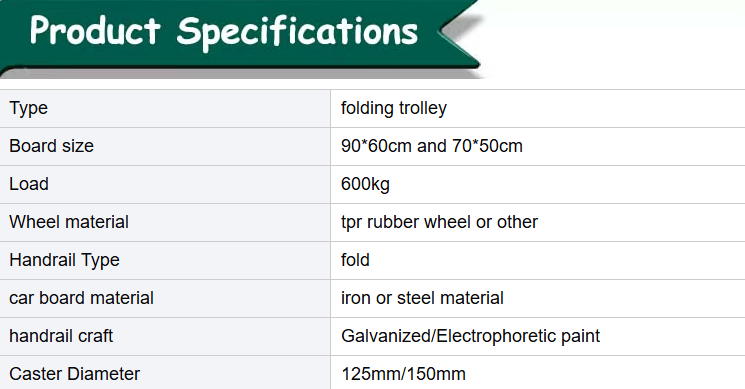Click the 125mm/150mm caster value

point(403,374)
